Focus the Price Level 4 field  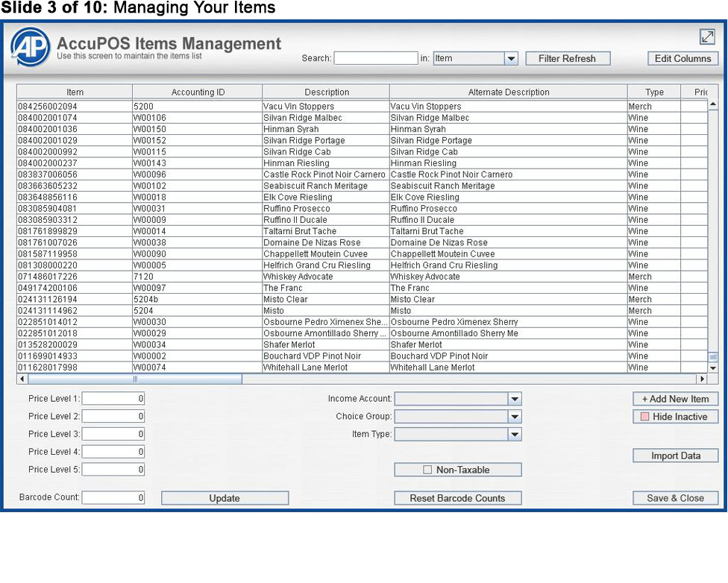(x=113, y=452)
